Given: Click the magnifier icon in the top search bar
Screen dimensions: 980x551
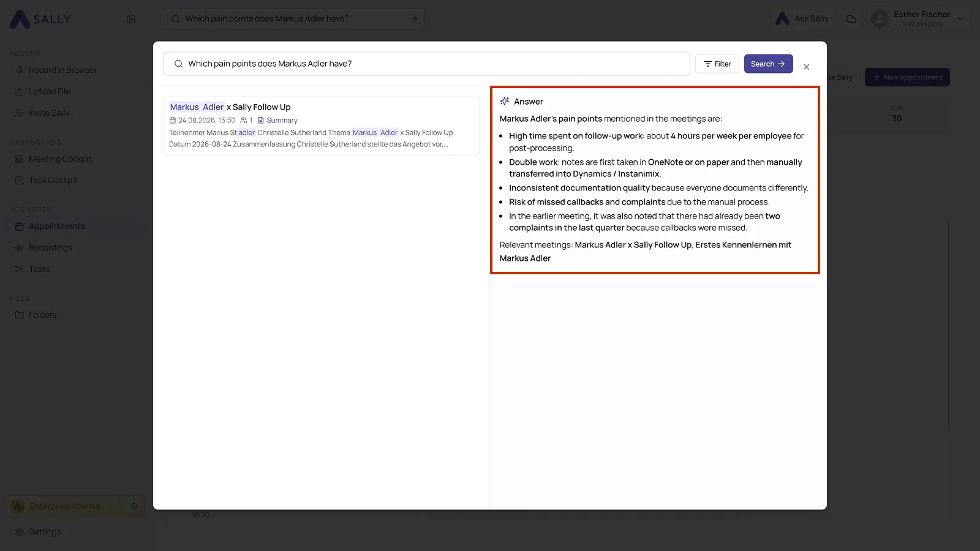Looking at the screenshot, I should pos(175,19).
